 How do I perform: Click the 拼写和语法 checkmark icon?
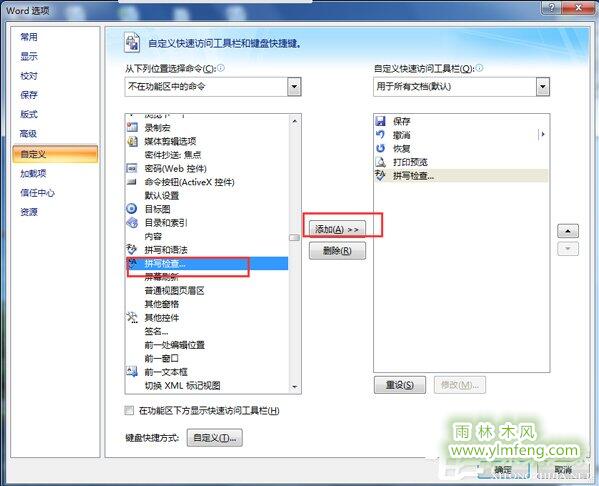click(131, 249)
